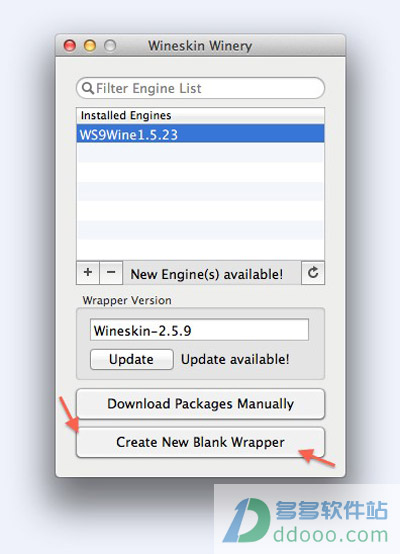The width and height of the screenshot is (400, 554).
Task: Click the Wineskin Winery title bar text
Action: click(200, 46)
